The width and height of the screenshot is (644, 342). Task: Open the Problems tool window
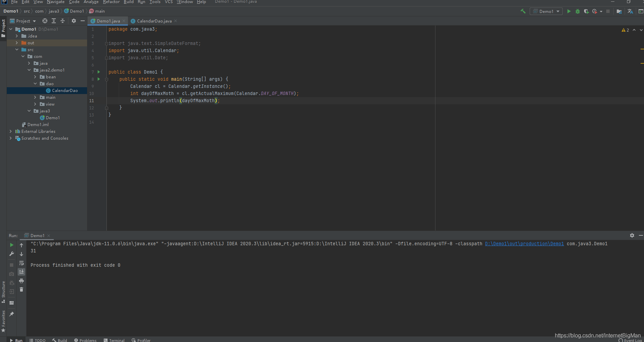point(85,340)
